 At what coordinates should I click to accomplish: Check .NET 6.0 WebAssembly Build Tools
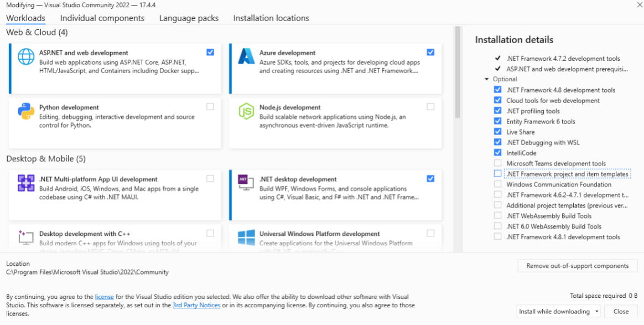[x=498, y=226]
